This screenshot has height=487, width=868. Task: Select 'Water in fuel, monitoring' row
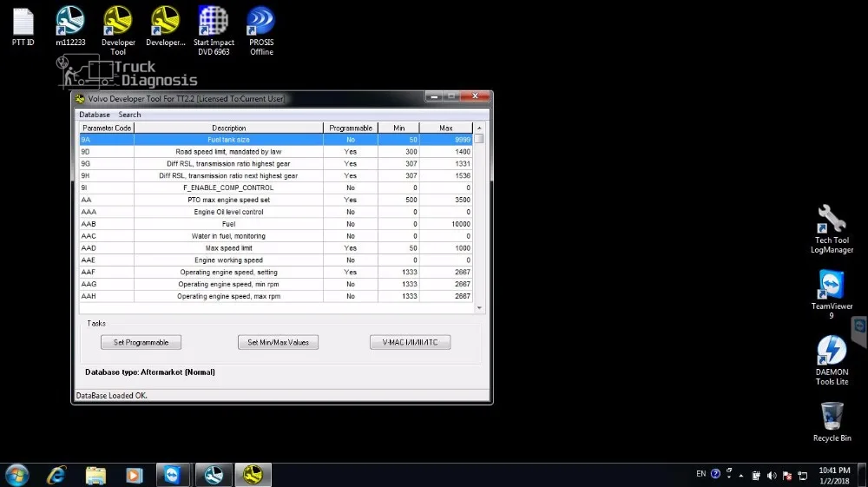point(276,236)
